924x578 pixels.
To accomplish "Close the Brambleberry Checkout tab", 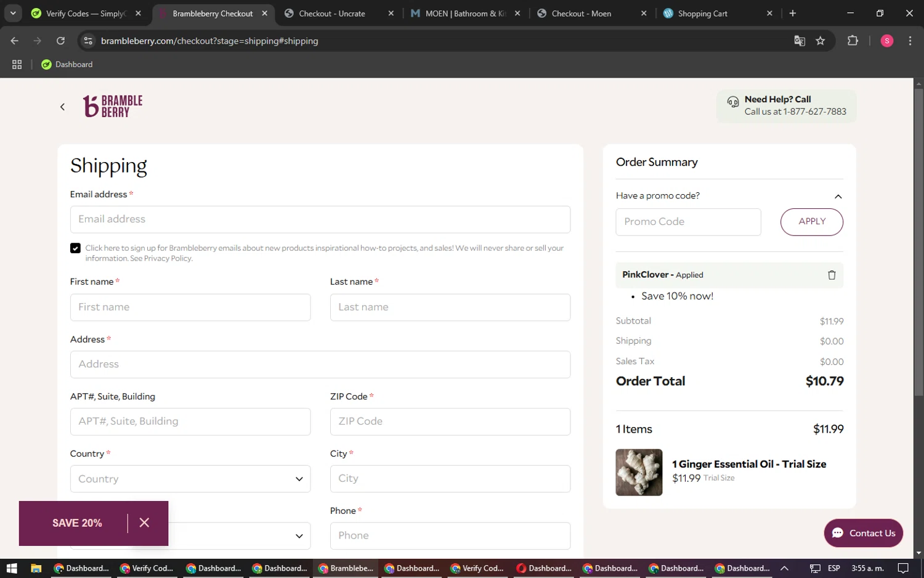I will (x=265, y=13).
